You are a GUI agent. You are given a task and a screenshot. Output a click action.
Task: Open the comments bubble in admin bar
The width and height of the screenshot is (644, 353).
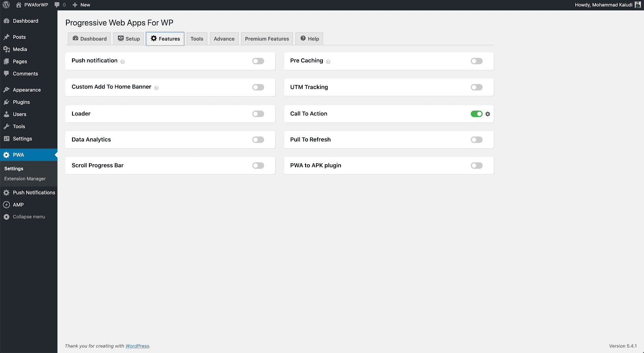[x=60, y=5]
